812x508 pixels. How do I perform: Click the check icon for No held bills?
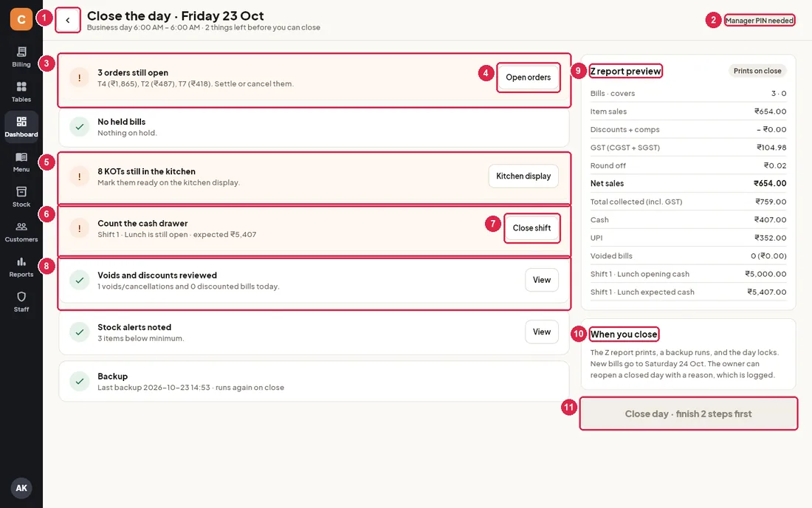[79, 127]
